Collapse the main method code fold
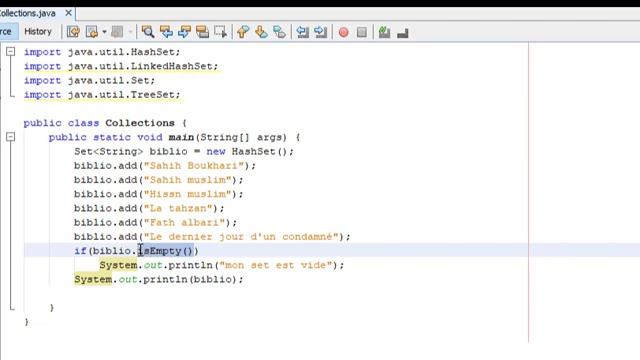 (11, 137)
